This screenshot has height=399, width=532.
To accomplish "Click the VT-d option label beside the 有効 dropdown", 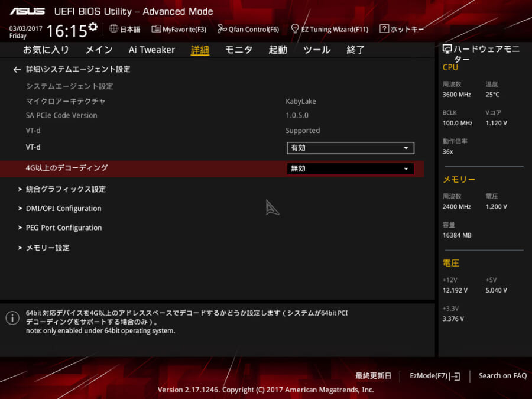I will tap(33, 147).
